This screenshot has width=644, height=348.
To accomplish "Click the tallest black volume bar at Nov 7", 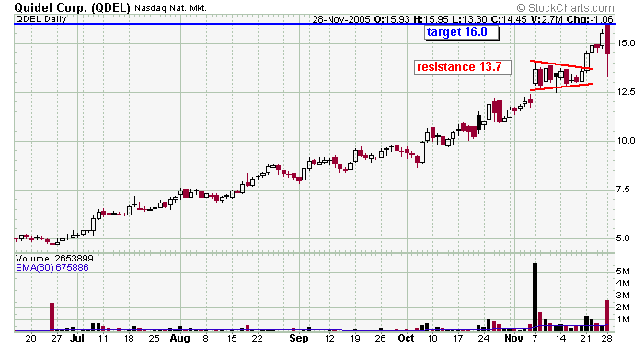I will coord(535,297).
